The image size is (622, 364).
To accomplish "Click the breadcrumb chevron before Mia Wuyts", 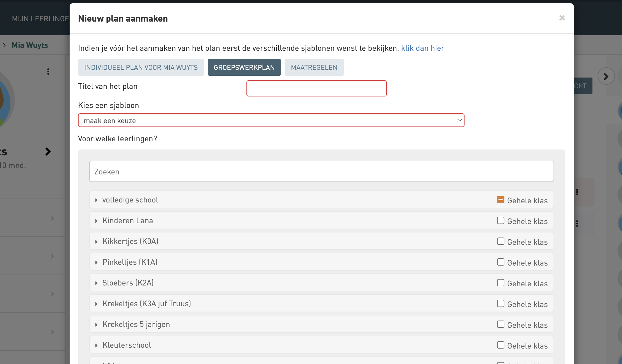I will (4, 45).
